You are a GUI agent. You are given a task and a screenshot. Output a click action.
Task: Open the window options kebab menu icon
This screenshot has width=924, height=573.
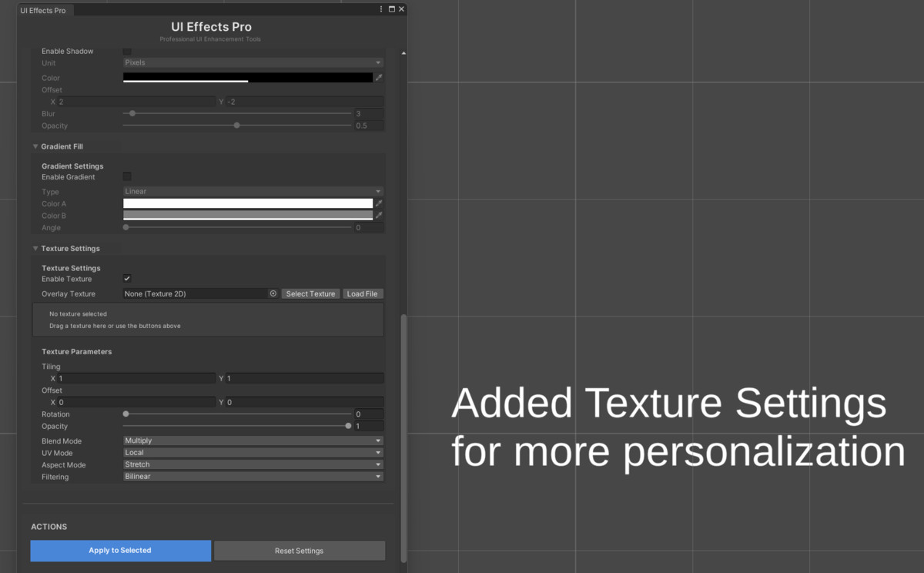point(381,8)
